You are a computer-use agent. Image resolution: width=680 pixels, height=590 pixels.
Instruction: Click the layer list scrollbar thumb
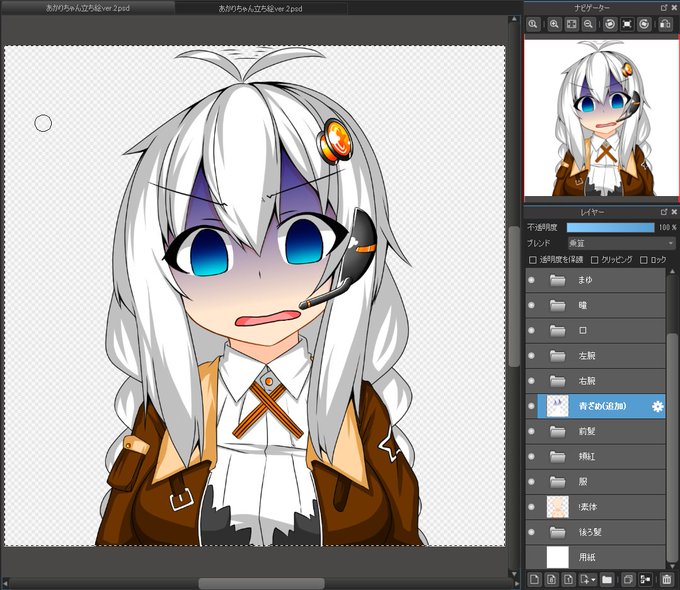672,447
